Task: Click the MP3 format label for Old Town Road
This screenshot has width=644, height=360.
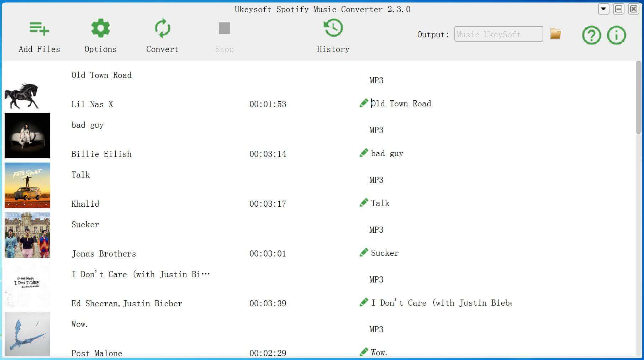Action: [376, 80]
